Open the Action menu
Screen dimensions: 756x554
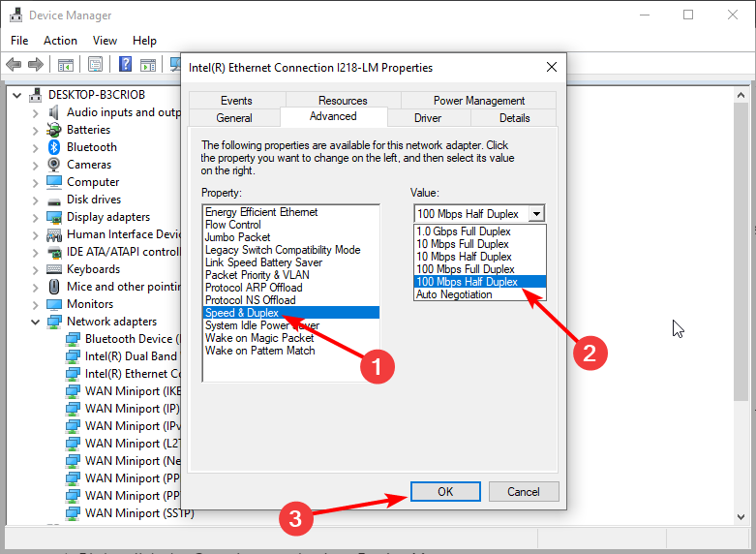click(x=60, y=41)
